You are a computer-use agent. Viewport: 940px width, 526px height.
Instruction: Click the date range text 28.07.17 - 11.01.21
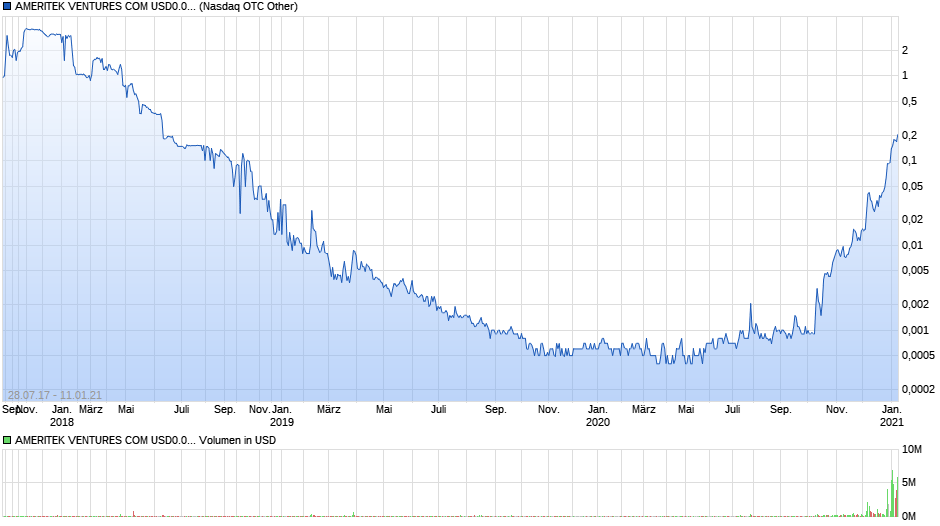55,395
